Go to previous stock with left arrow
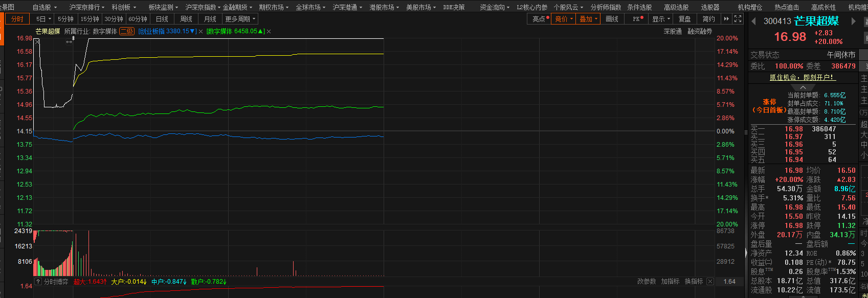This screenshot has width=868, height=298. 753,21
